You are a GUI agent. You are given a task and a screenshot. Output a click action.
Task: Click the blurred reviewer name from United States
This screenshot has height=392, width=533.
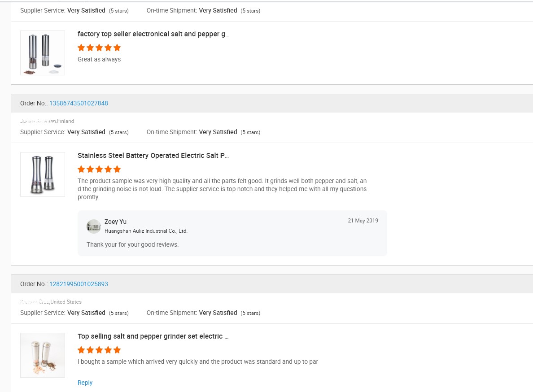point(35,302)
